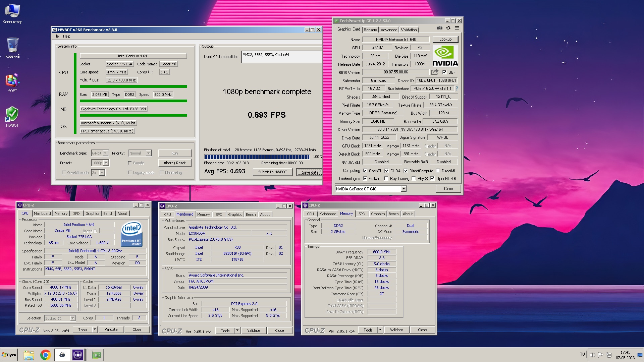Switch to the Sensors tab in GPU-Z

click(x=370, y=30)
